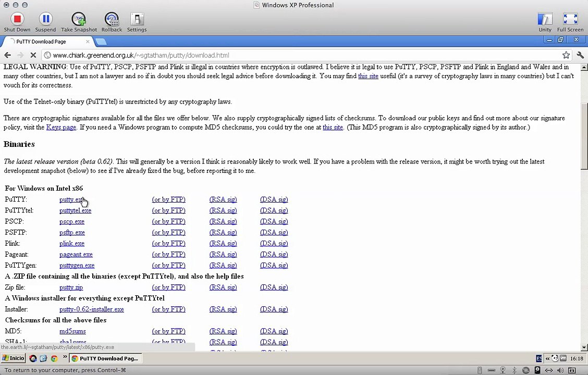Click '(RSA sig)' in the Installer row
Screen dimensions: 588x375
(x=223, y=309)
